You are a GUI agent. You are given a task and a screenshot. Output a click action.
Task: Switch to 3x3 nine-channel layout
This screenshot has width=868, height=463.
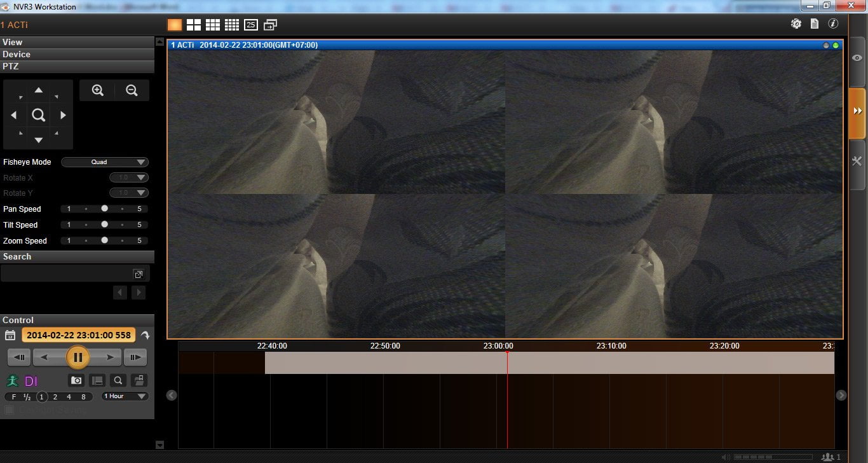click(x=213, y=25)
